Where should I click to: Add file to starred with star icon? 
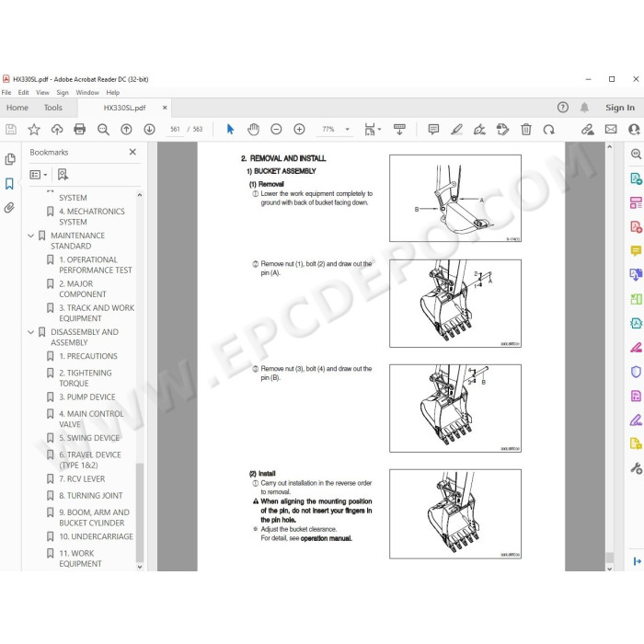(x=34, y=130)
